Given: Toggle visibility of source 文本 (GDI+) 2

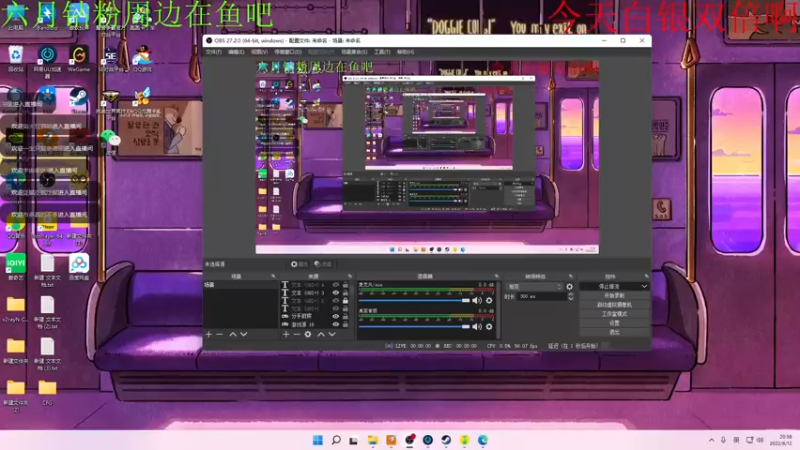Looking at the screenshot, I should coord(336,301).
